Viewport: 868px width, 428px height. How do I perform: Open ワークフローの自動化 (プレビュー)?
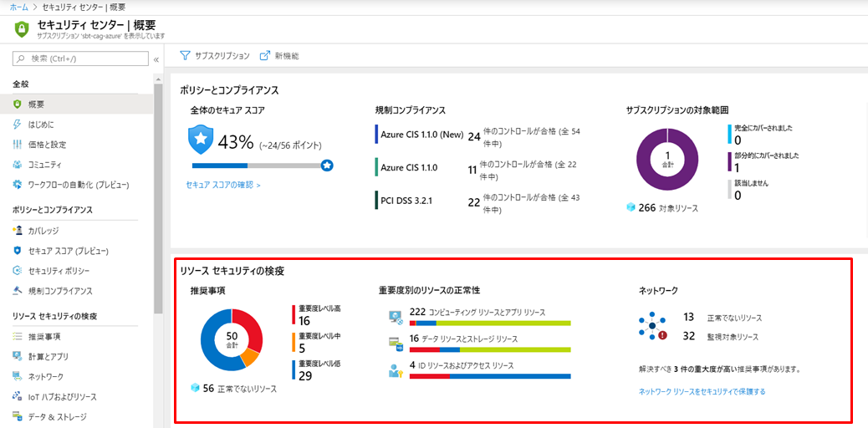(x=77, y=185)
